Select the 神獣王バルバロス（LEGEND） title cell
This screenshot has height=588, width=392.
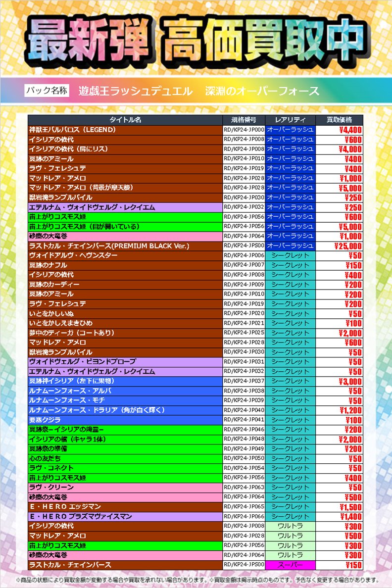[125, 130]
